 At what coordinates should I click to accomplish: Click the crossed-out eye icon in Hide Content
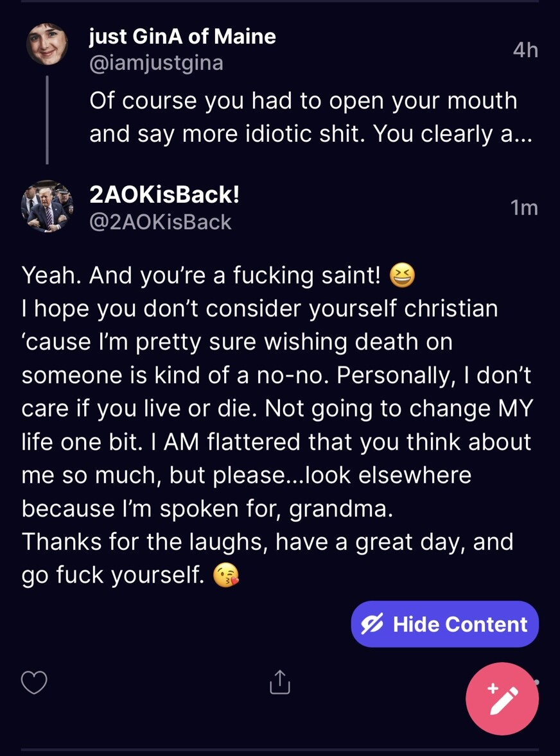[372, 624]
